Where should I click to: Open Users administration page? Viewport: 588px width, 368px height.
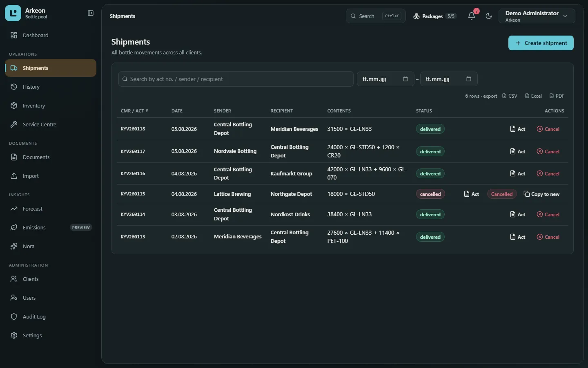[51, 298]
